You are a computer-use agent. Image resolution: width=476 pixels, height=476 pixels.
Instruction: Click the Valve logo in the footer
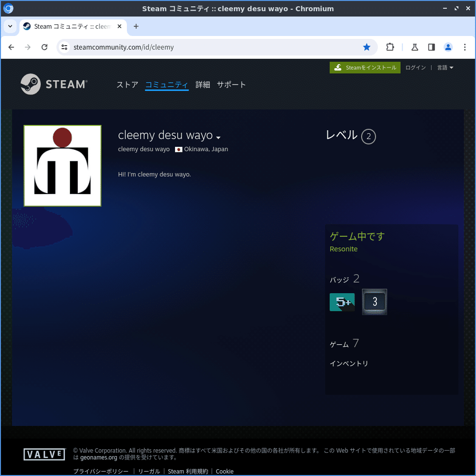pyautogui.click(x=45, y=454)
